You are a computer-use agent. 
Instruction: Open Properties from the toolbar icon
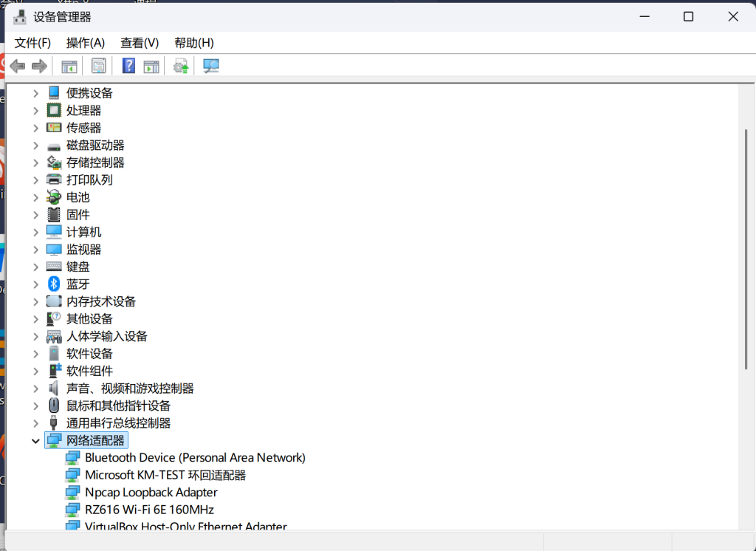tap(99, 66)
